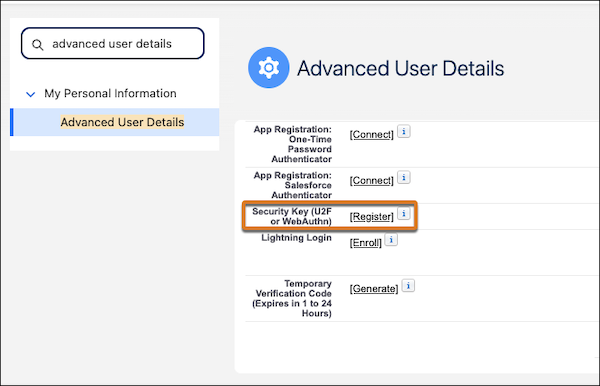Click the Advanced User Details page title
Viewport: 600px width, 386px height.
[x=400, y=68]
